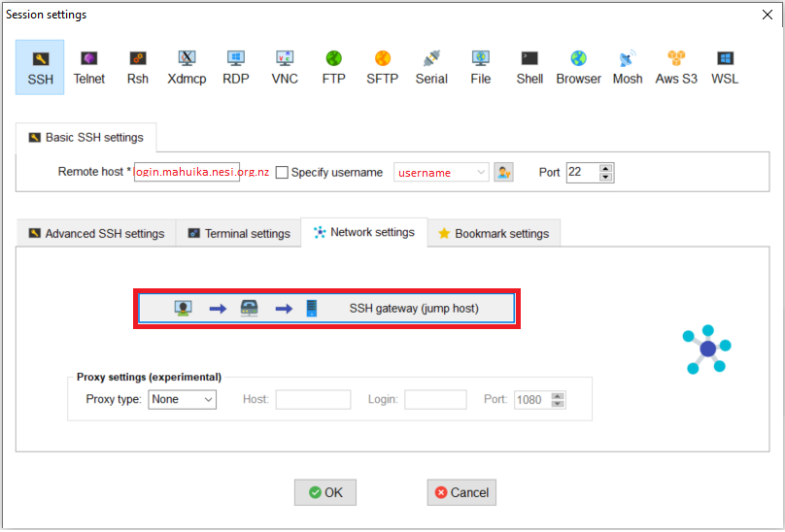
Task: Increase the SSH port value
Action: point(606,168)
